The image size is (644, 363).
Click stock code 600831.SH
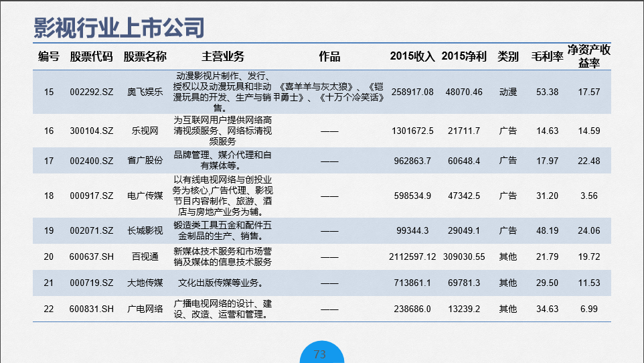91,309
